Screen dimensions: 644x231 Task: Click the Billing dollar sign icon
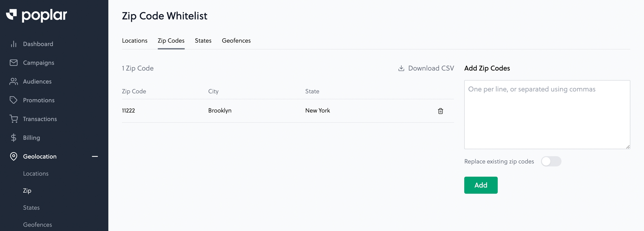click(13, 138)
